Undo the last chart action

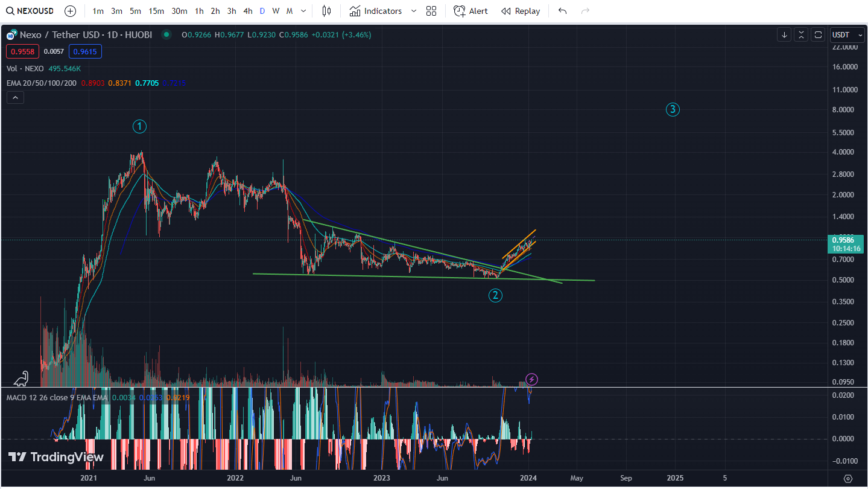point(563,11)
